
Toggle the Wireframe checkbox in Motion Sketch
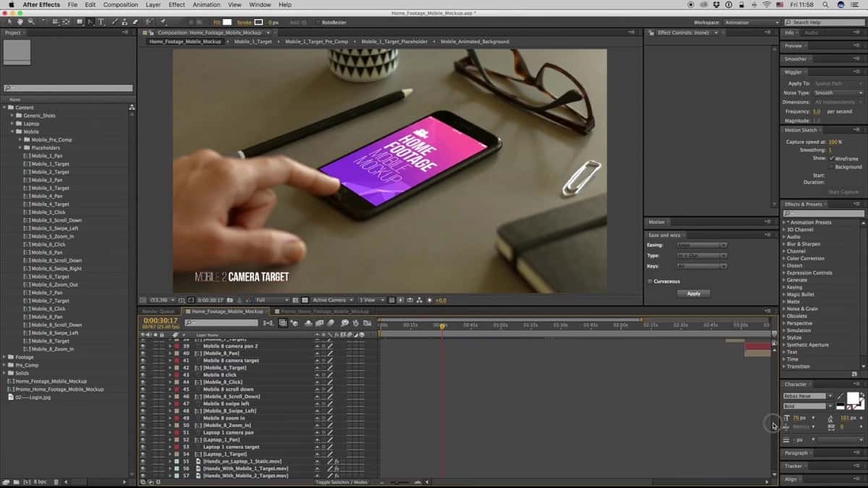tap(832, 158)
